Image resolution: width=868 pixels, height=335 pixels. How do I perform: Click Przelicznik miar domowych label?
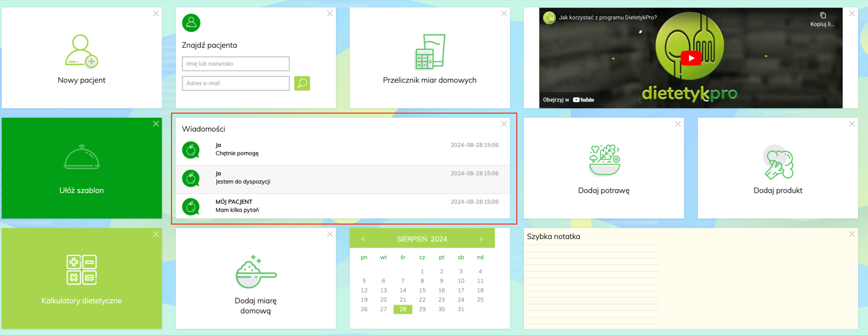430,80
